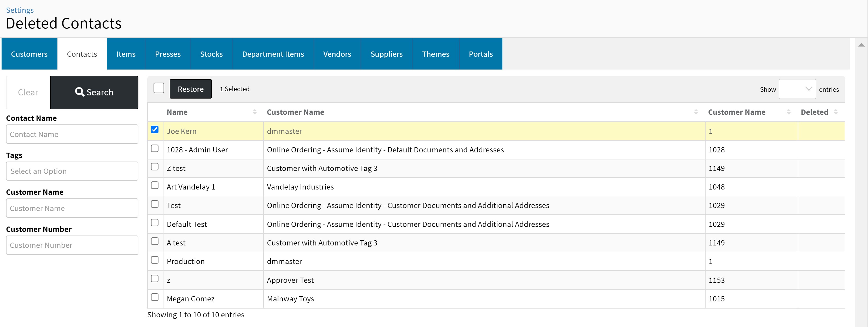This screenshot has width=868, height=327.
Task: Open the Department Items tab
Action: coord(273,54)
